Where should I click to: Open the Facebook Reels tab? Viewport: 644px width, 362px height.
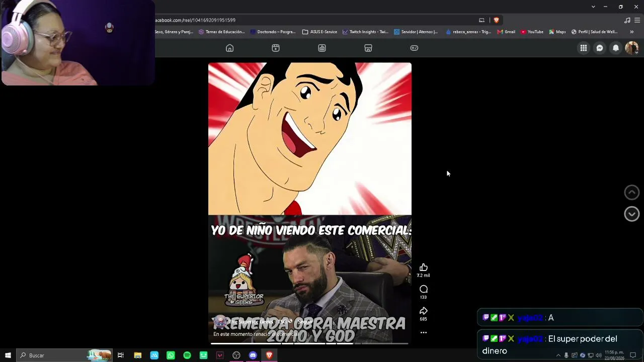click(x=276, y=48)
